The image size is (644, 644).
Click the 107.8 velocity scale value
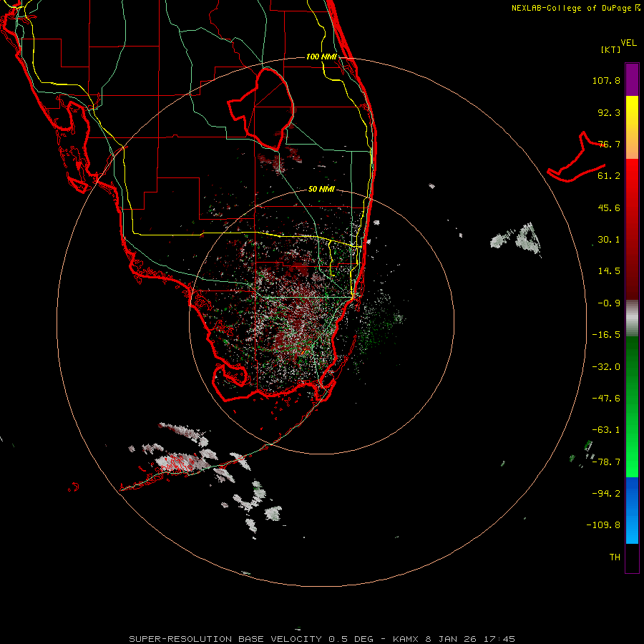tap(606, 80)
